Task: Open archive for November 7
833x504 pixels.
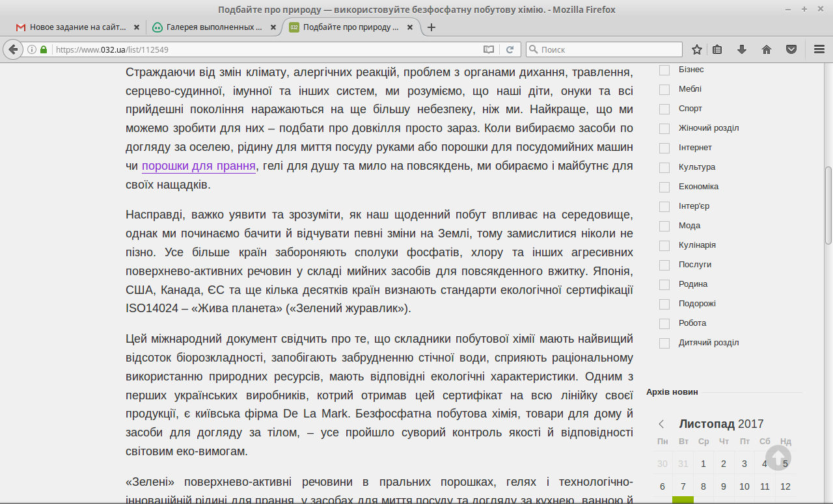Action: (683, 486)
